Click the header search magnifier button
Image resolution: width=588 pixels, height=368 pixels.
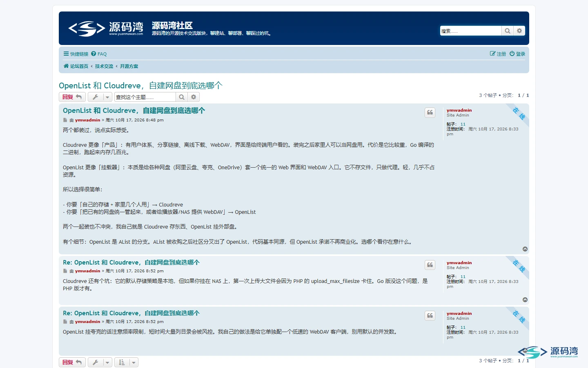coord(507,31)
